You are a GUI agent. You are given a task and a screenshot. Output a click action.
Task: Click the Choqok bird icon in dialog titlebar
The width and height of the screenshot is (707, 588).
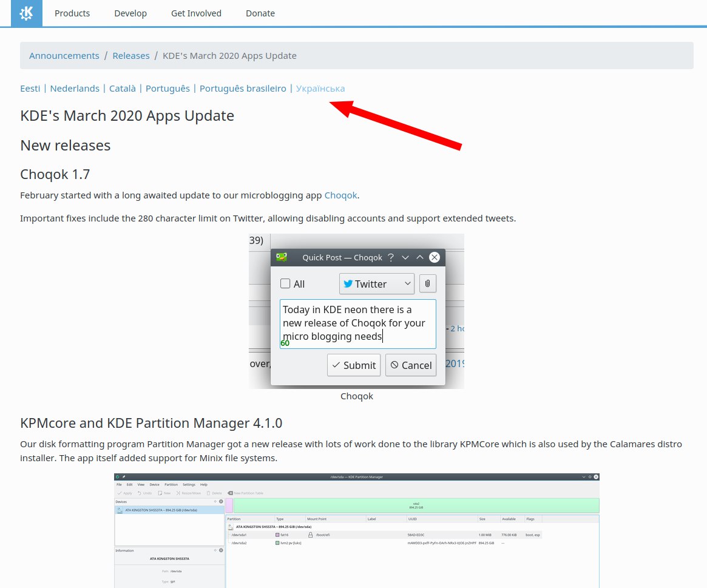click(282, 257)
